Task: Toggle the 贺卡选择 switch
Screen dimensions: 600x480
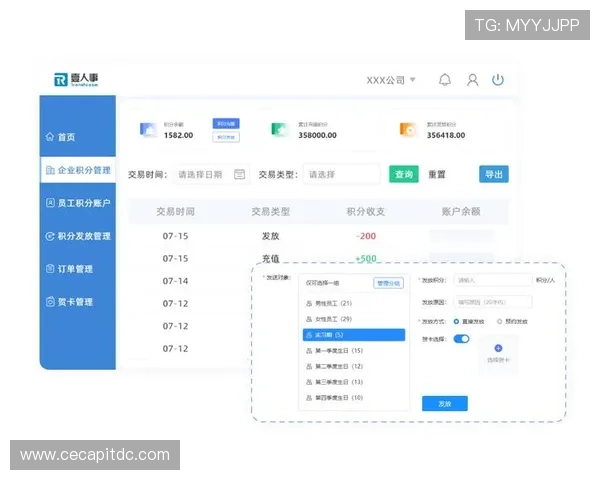Action: 461,339
